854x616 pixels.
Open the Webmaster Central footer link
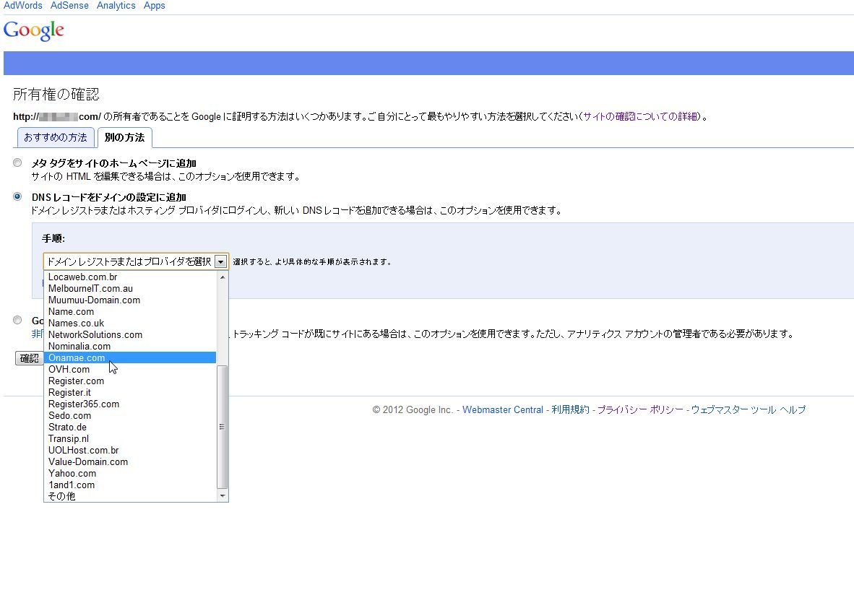[x=503, y=409]
